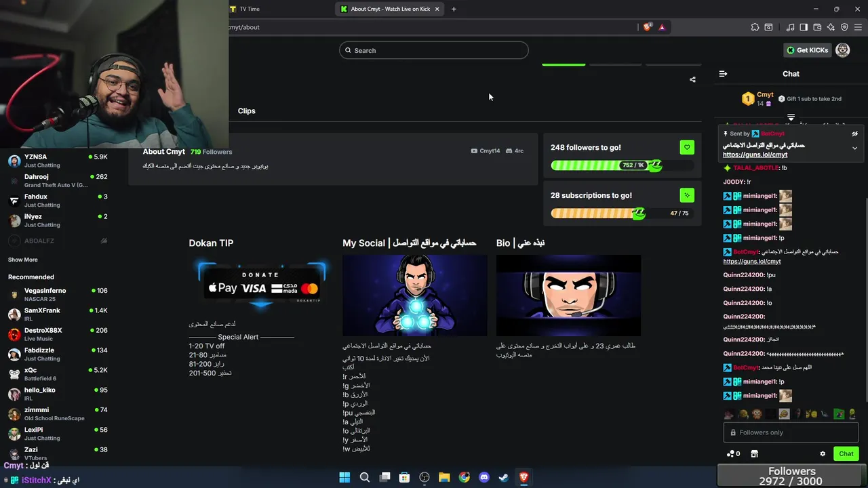Click Cmyt top gifter name in chat

[x=765, y=95]
